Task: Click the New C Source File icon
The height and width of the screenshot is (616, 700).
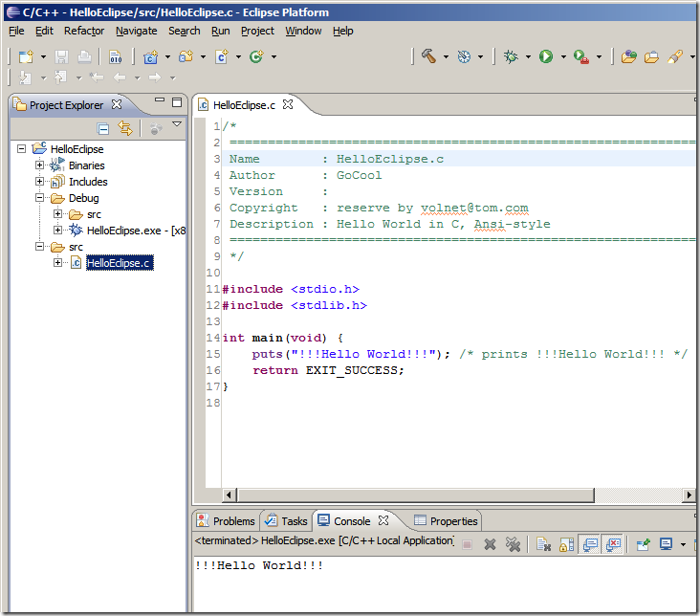Action: [222, 56]
